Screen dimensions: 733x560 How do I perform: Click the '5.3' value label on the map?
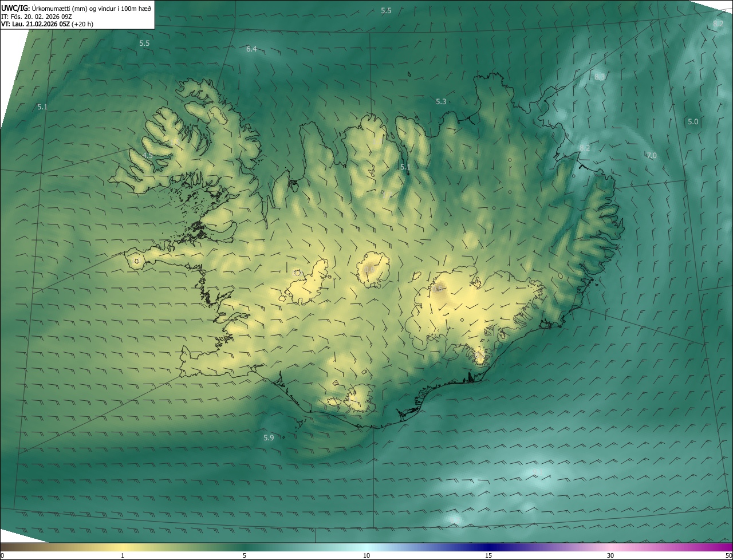click(441, 102)
